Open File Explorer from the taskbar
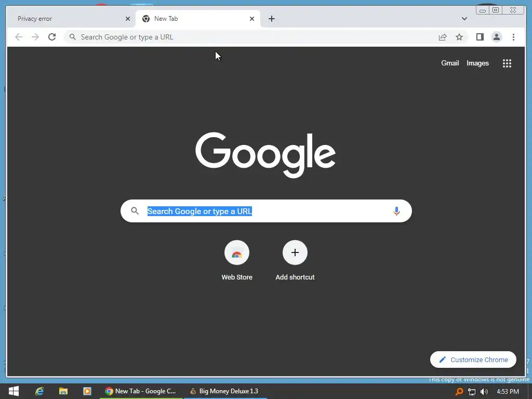This screenshot has height=399, width=532. 63,391
